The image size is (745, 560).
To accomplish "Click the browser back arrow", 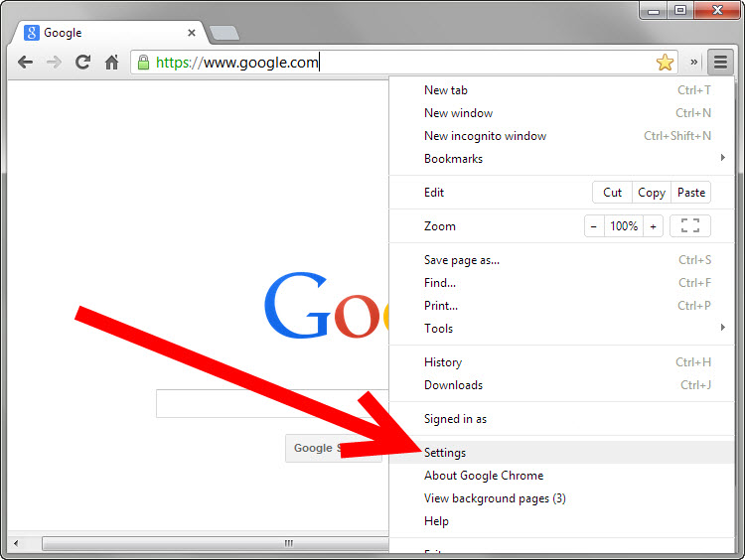I will coord(25,63).
